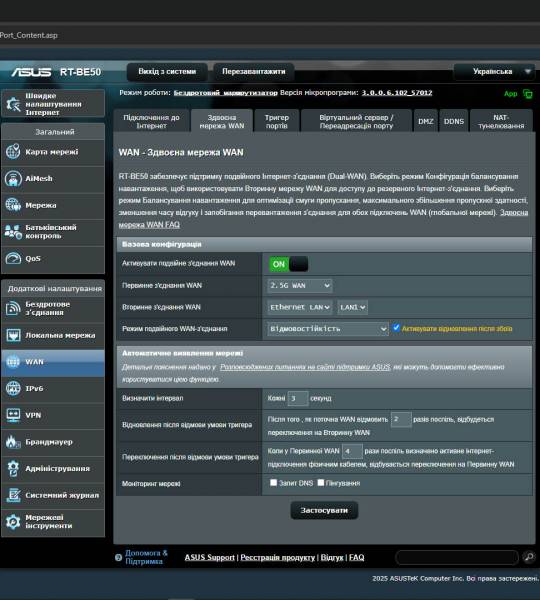Open the Ethernet LAN secondary WAN dropdown
This screenshot has width=540, height=600.
[x=300, y=307]
